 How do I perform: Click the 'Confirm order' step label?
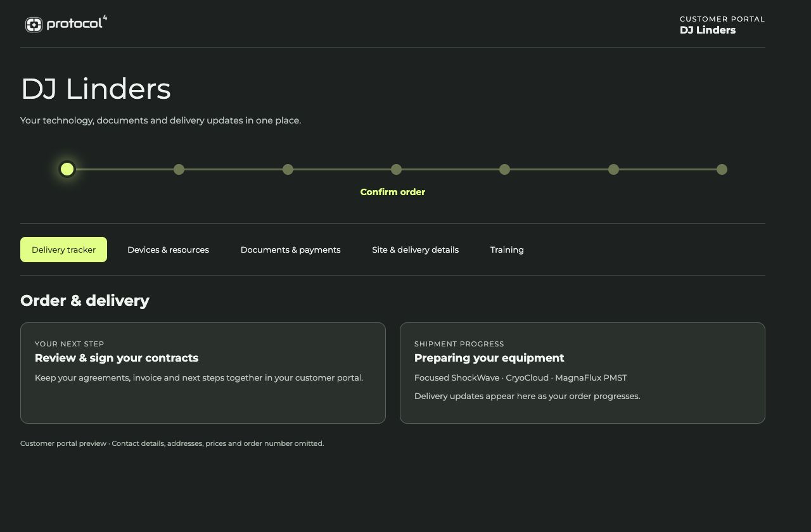coord(393,192)
